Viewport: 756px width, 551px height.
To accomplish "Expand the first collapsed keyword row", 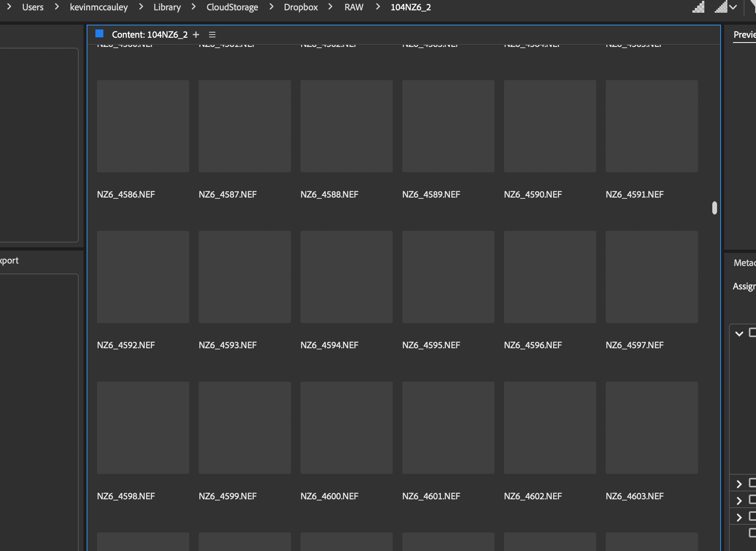I will pos(740,484).
